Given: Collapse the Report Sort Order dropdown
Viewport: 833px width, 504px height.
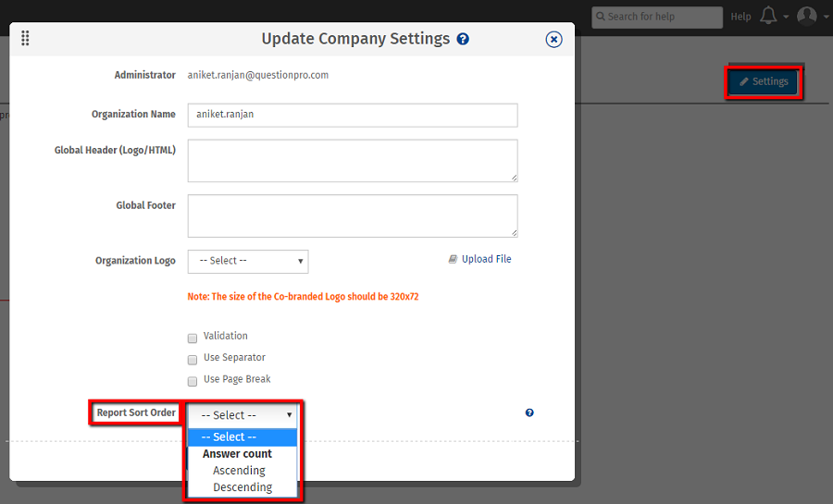Looking at the screenshot, I should coord(242,415).
